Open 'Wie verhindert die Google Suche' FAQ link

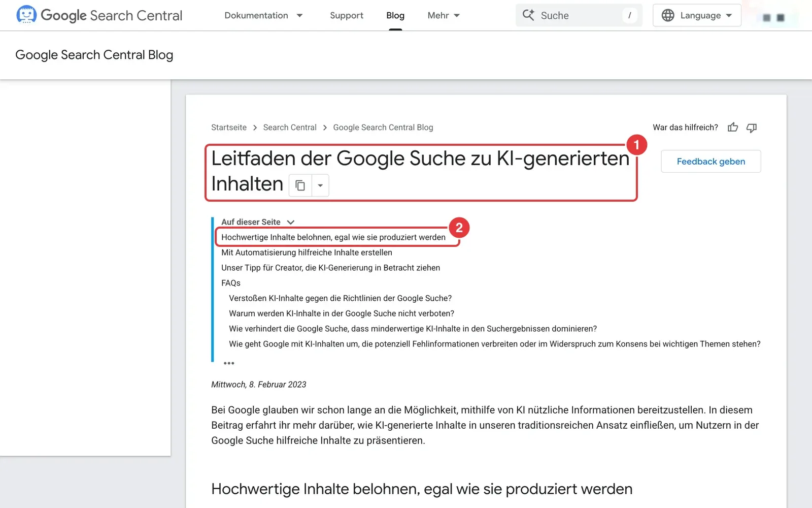413,329
